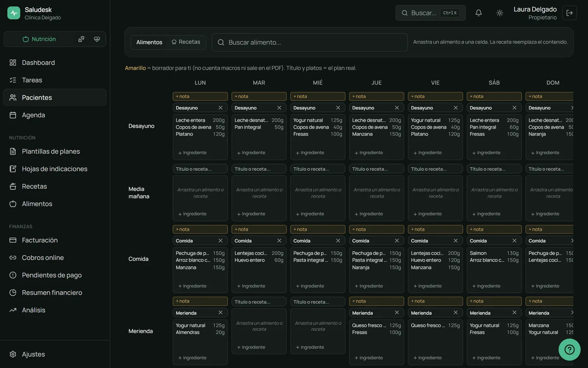The height and width of the screenshot is (368, 588).
Task: Open Análisis page
Action: (x=55, y=310)
